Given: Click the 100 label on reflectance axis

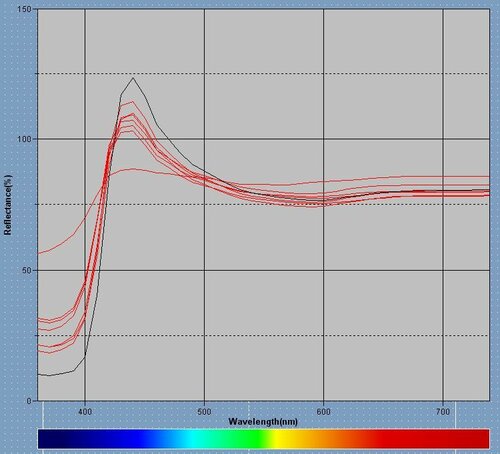Looking at the screenshot, I should point(24,139).
